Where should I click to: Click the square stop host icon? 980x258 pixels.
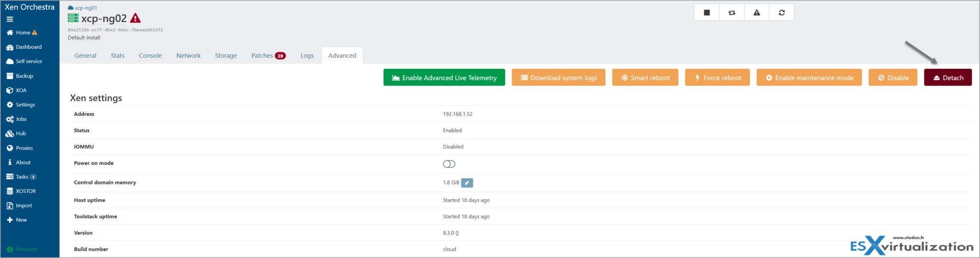tap(706, 12)
